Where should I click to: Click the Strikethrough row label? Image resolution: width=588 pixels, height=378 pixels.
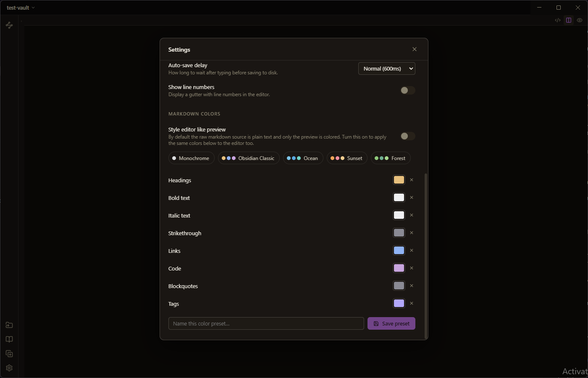pos(185,233)
